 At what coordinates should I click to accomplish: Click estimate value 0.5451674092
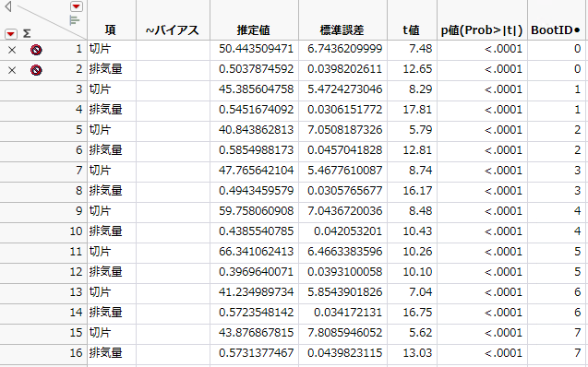click(256, 110)
